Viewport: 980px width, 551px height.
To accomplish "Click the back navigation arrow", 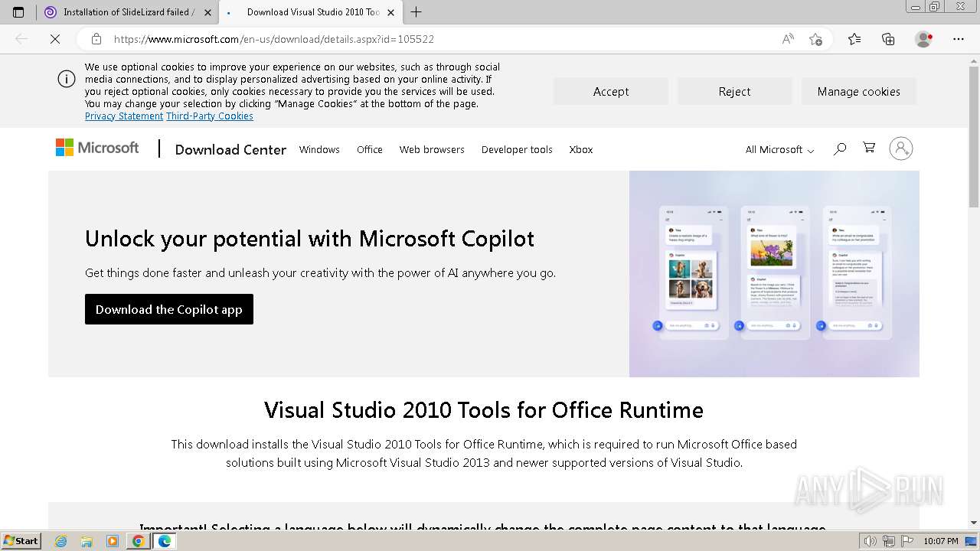I will pos(21,39).
